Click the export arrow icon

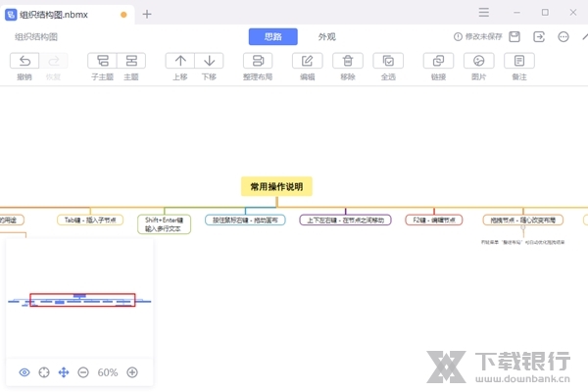pyautogui.click(x=539, y=37)
